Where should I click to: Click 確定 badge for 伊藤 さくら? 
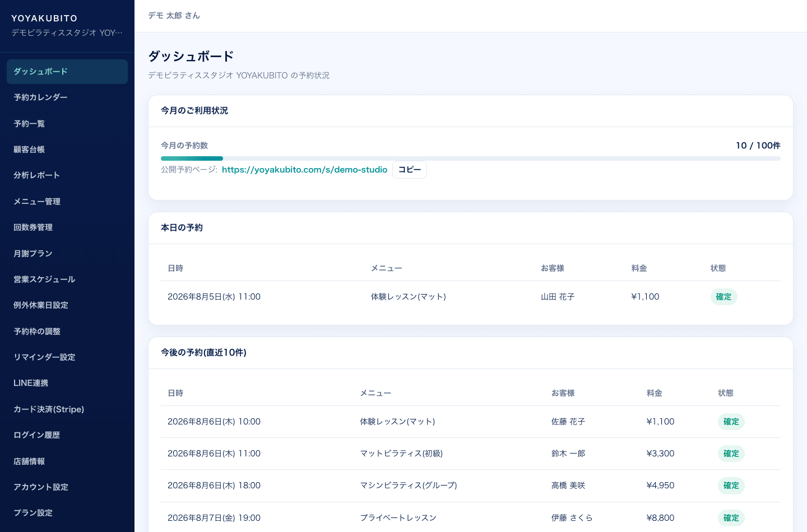click(731, 518)
